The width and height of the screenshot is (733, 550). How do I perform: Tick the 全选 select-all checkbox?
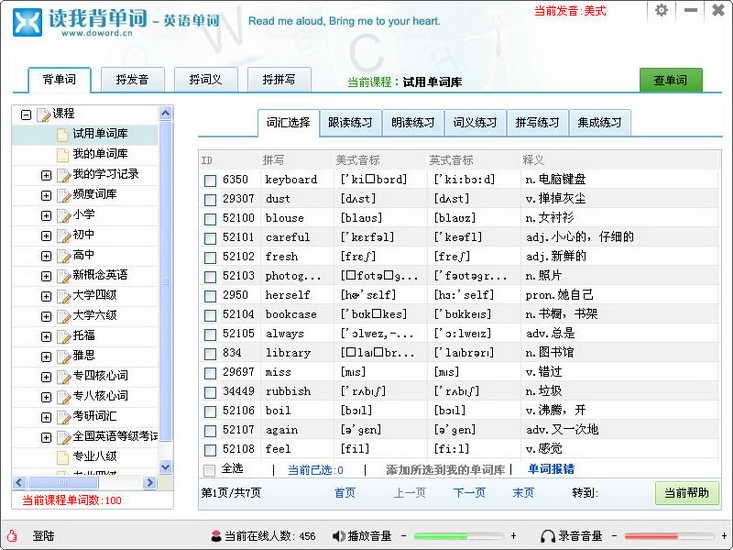(209, 470)
